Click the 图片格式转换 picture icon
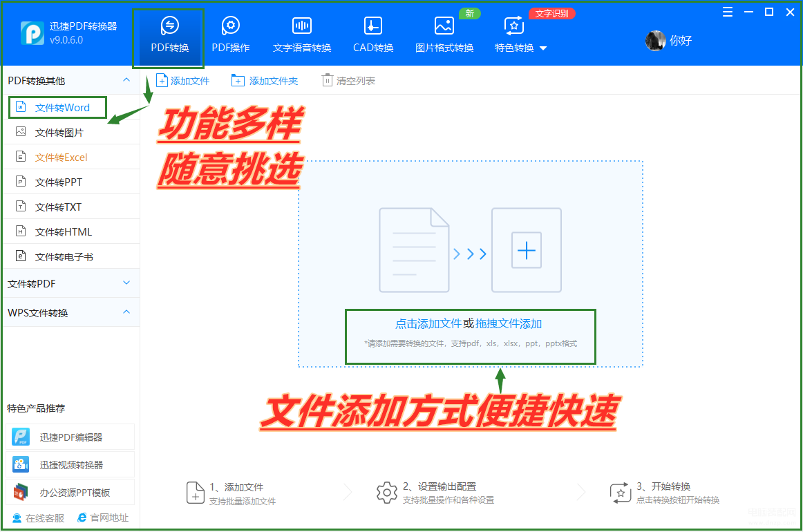The width and height of the screenshot is (803, 532). 444,25
